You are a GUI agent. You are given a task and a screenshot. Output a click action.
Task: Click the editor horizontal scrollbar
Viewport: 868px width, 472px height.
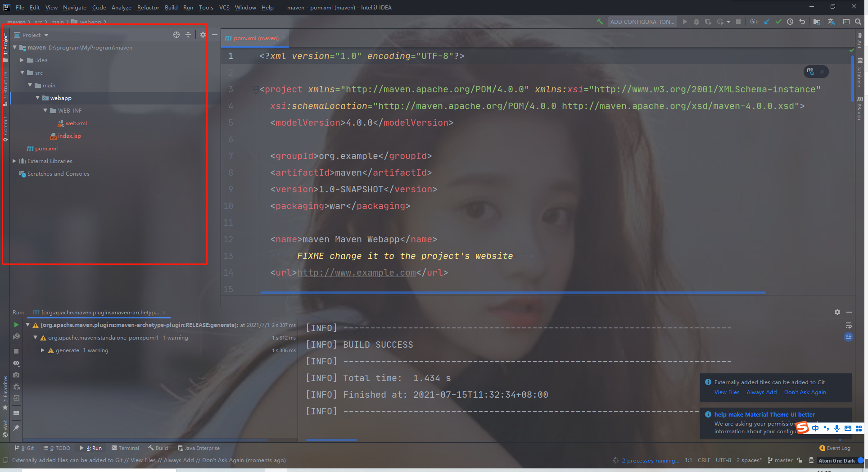click(x=513, y=293)
